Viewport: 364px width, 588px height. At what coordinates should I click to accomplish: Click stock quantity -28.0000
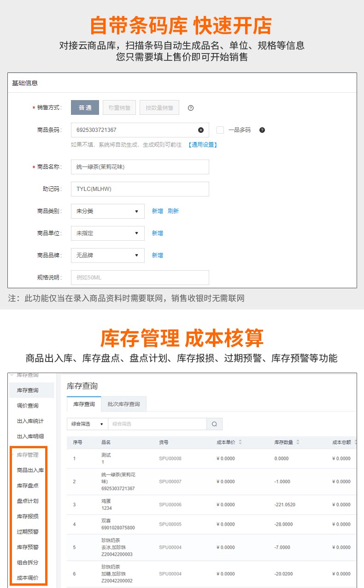[284, 524]
